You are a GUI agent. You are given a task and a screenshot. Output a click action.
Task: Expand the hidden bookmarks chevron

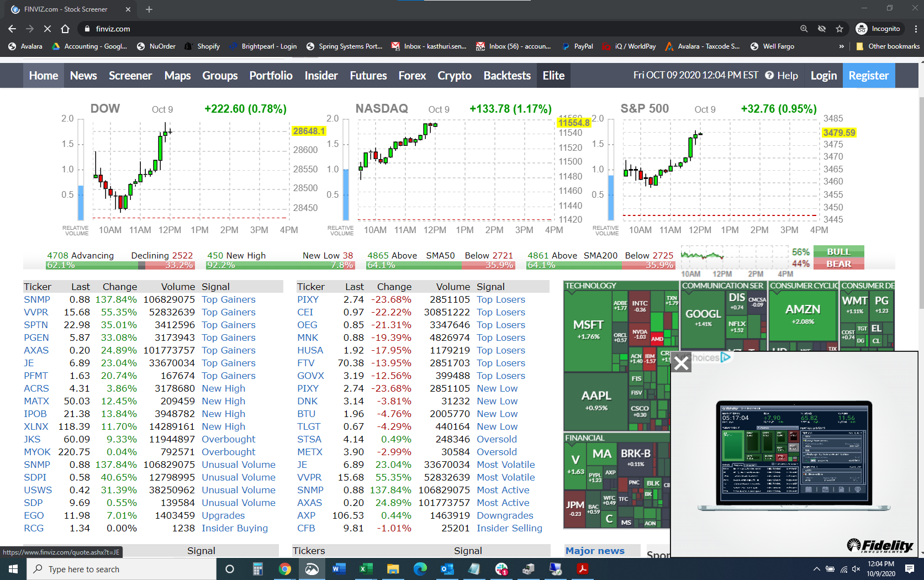[x=841, y=46]
